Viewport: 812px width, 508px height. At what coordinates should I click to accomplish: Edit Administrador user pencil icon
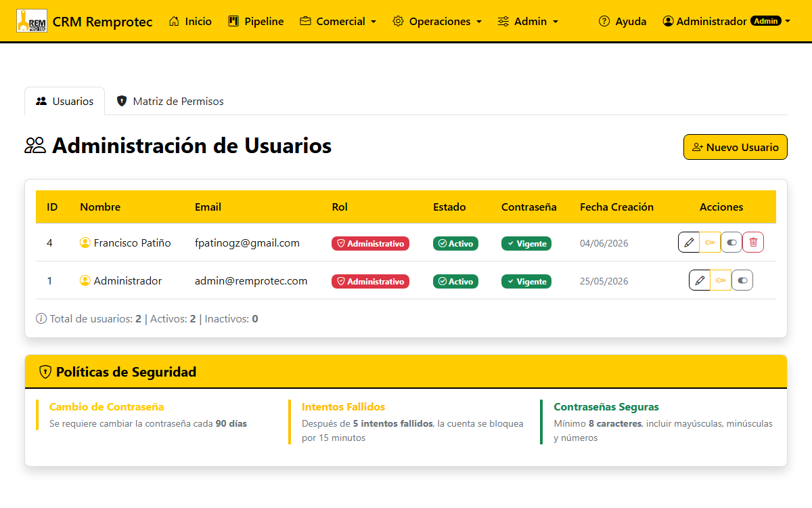(x=700, y=280)
